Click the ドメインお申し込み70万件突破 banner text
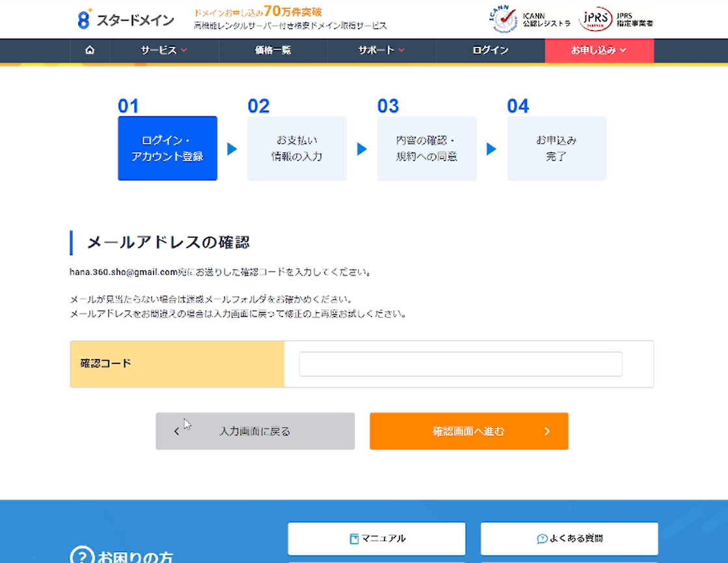Screen dimensions: 728x563 258,12
